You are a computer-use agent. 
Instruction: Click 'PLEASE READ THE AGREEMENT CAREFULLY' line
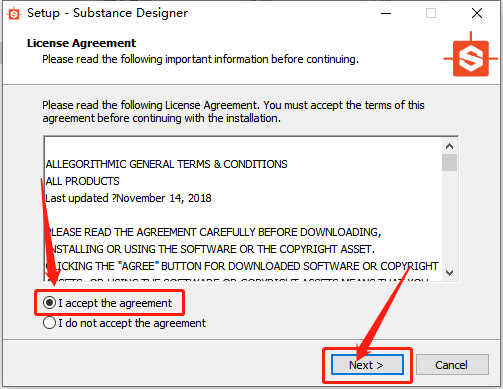213,232
